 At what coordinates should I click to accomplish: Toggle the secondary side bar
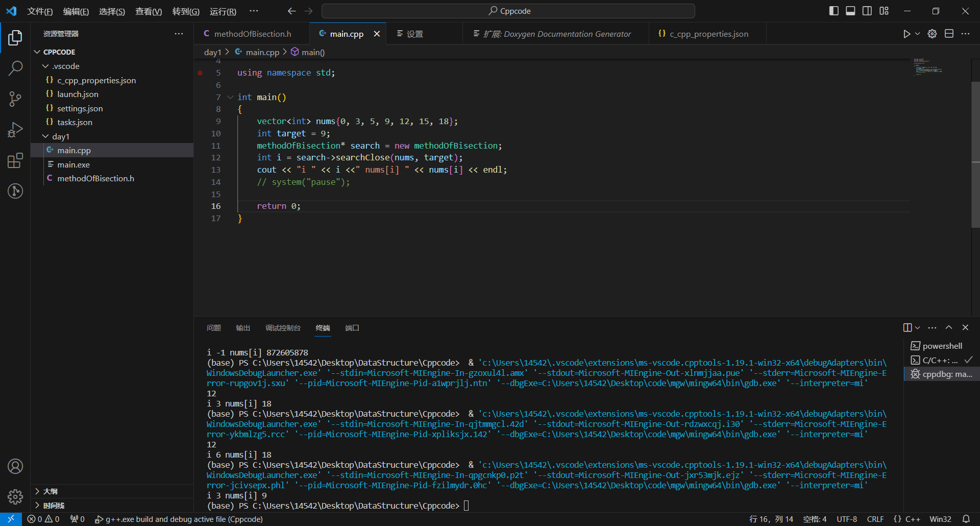point(867,11)
